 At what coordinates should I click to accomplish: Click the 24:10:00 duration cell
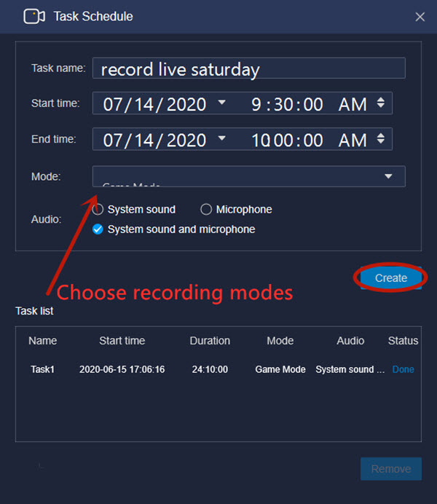[210, 369]
